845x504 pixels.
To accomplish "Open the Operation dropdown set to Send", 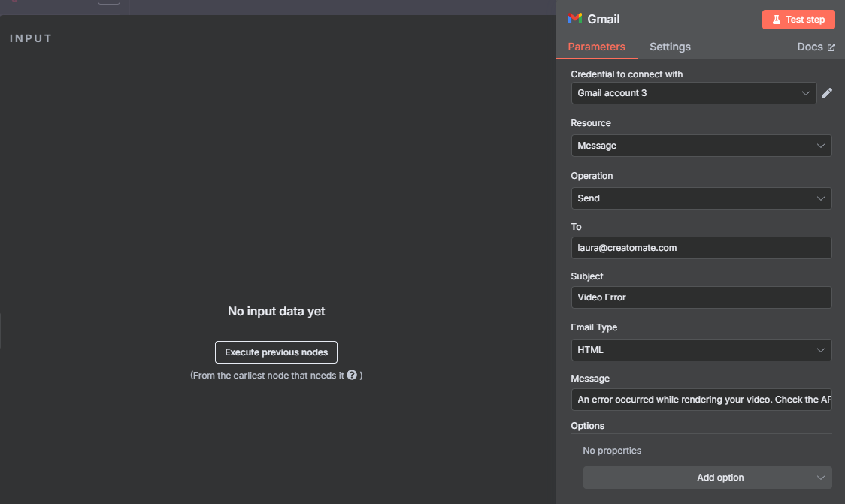I will [x=701, y=198].
